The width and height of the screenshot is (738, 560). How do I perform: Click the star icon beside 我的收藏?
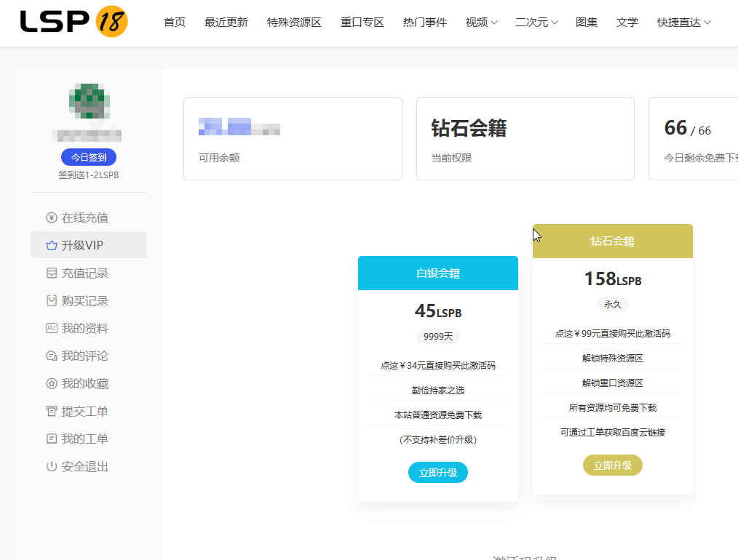pyautogui.click(x=51, y=384)
